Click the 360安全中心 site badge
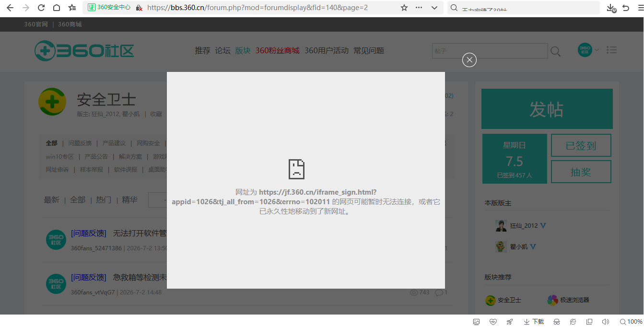The height and width of the screenshot is (327, 644). (109, 8)
